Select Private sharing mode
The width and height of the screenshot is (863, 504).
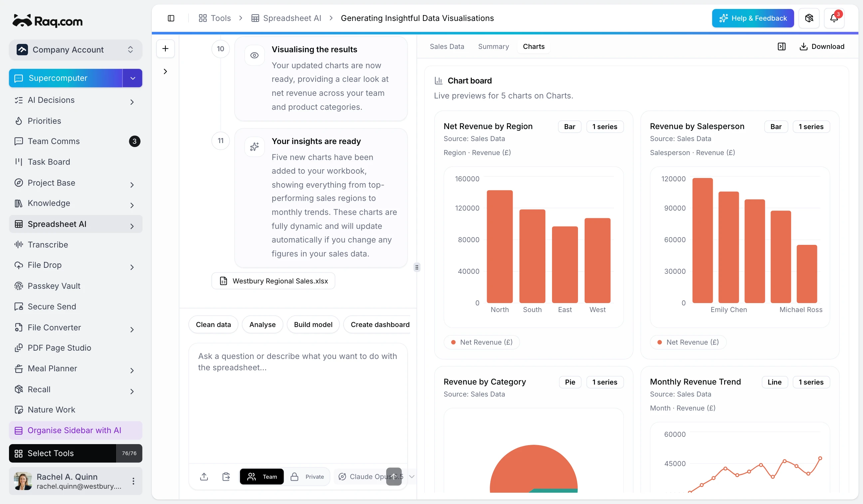point(307,477)
